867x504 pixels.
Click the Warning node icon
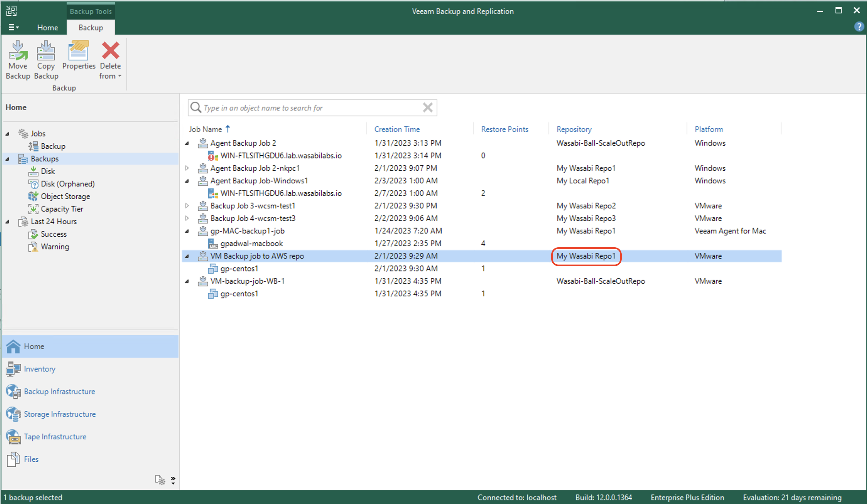coord(33,247)
